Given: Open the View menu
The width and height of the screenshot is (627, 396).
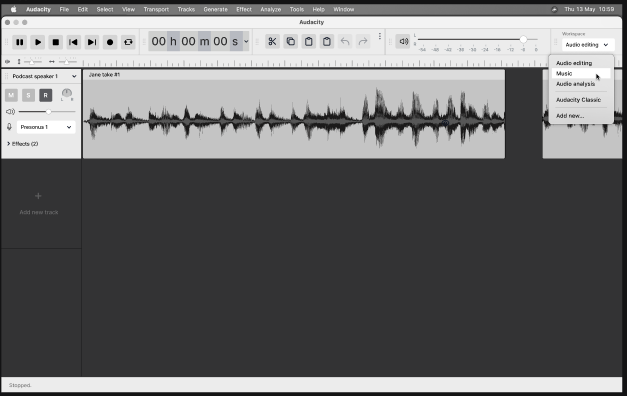Looking at the screenshot, I should click(x=128, y=9).
